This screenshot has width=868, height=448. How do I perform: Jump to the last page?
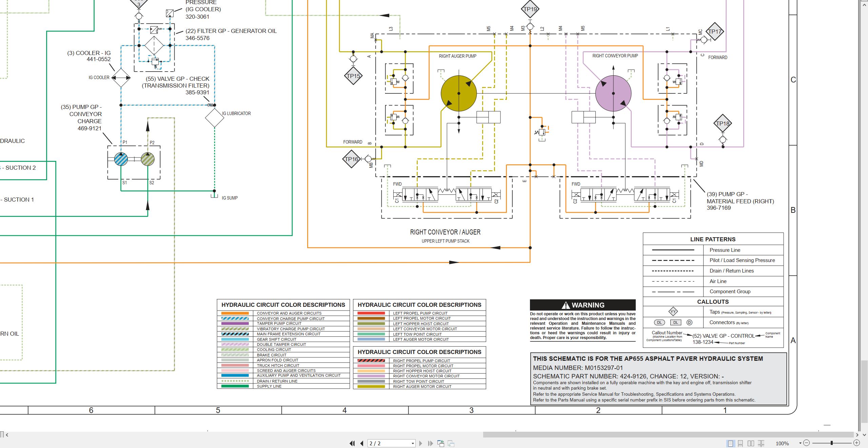point(431,443)
